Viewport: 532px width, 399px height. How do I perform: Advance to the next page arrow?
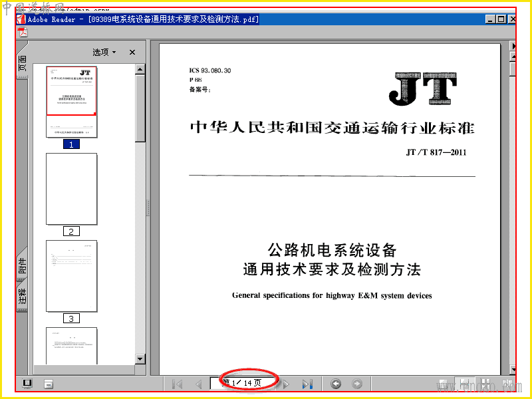pyautogui.click(x=286, y=384)
